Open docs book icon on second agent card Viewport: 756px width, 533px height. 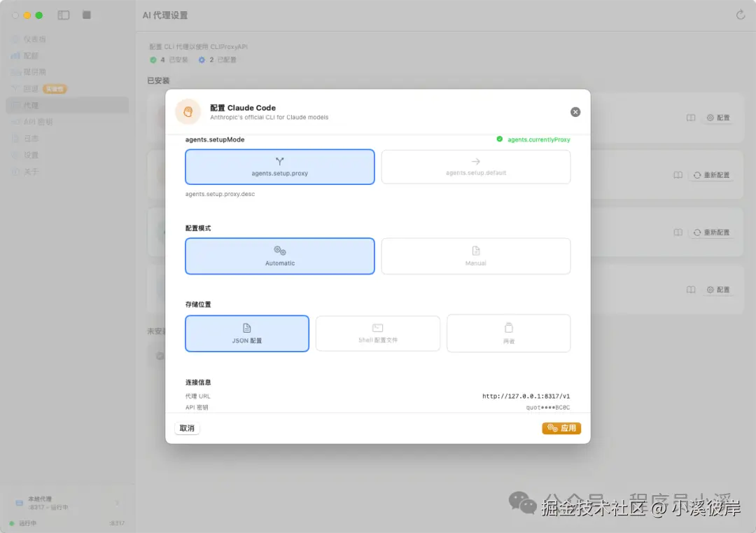coord(678,175)
